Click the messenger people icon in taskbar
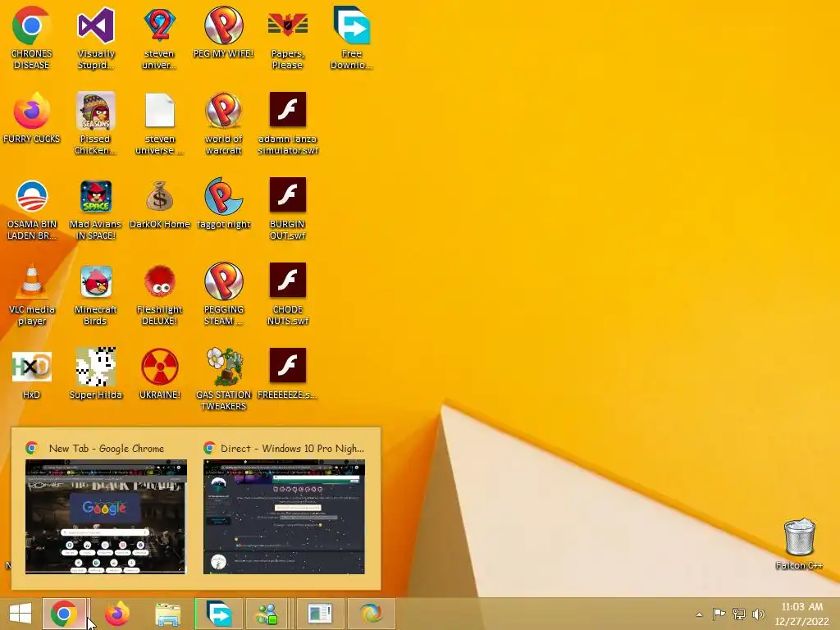Image resolution: width=840 pixels, height=630 pixels. coord(268,614)
